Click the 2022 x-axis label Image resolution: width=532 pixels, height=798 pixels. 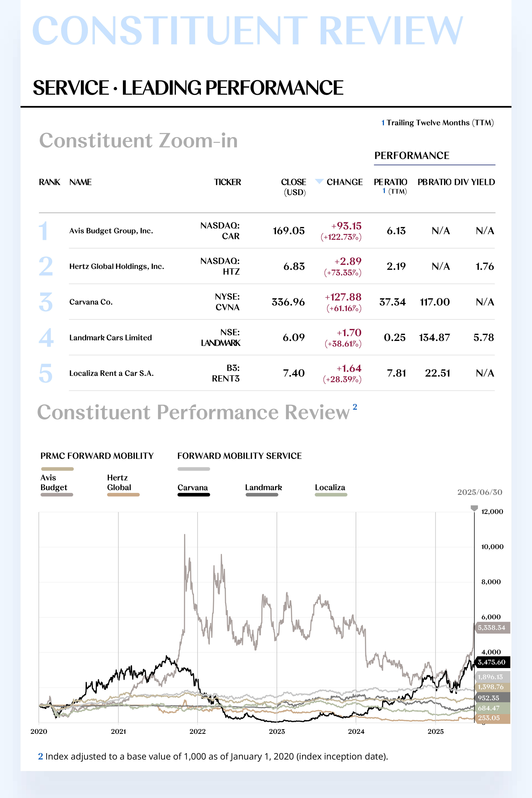[x=198, y=731]
